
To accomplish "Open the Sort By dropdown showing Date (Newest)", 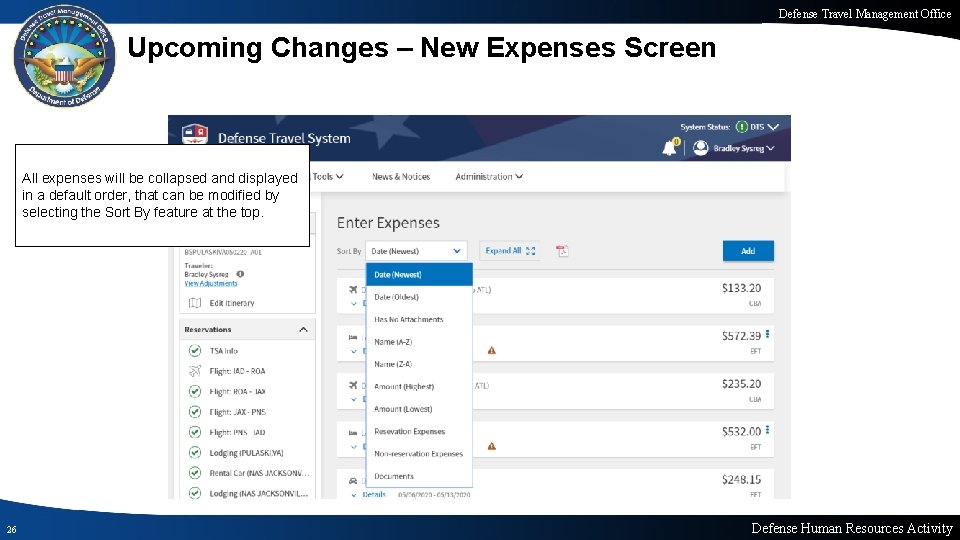I will coord(416,251).
